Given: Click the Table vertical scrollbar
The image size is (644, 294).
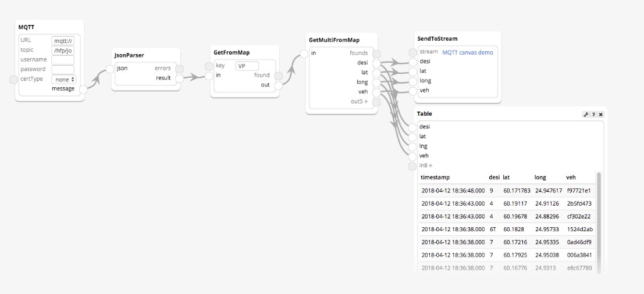Looking at the screenshot, I should tap(599, 221).
